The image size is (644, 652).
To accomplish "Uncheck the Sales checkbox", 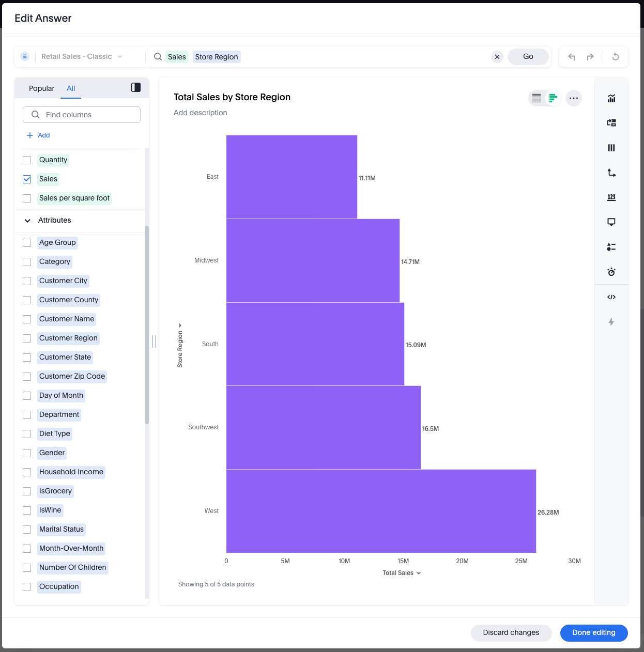I will [27, 179].
